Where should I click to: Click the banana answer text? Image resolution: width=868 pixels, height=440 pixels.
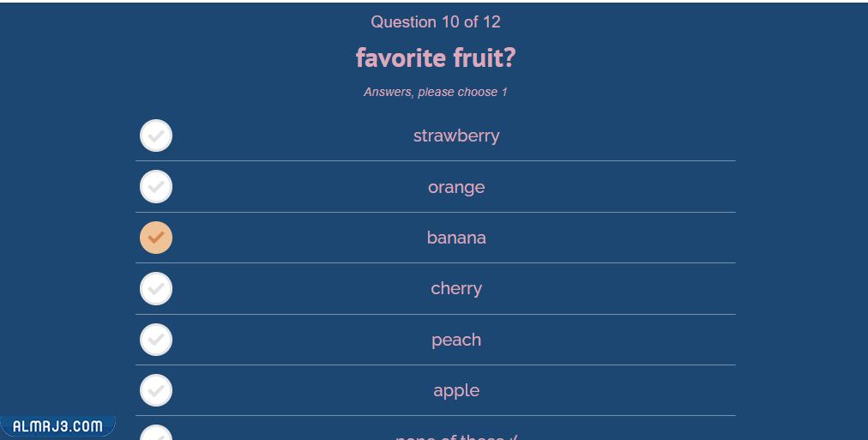coord(456,238)
